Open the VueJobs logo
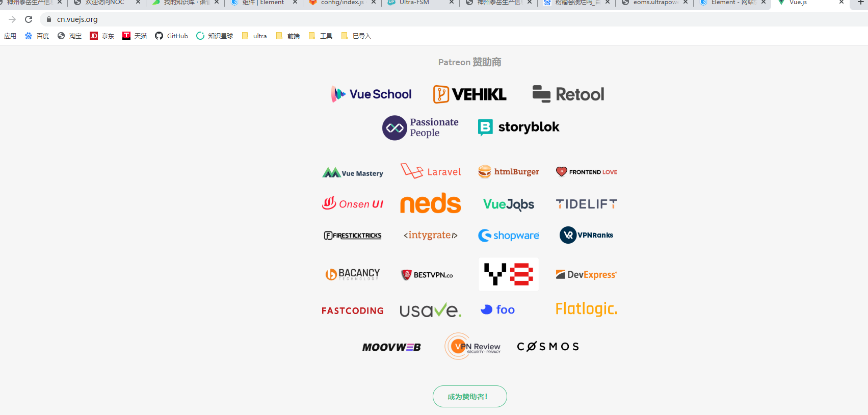Viewport: 868px width, 415px height. point(509,204)
